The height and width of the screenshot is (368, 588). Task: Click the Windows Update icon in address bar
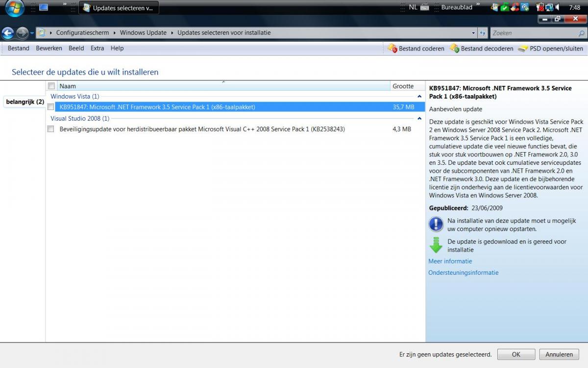(42, 33)
